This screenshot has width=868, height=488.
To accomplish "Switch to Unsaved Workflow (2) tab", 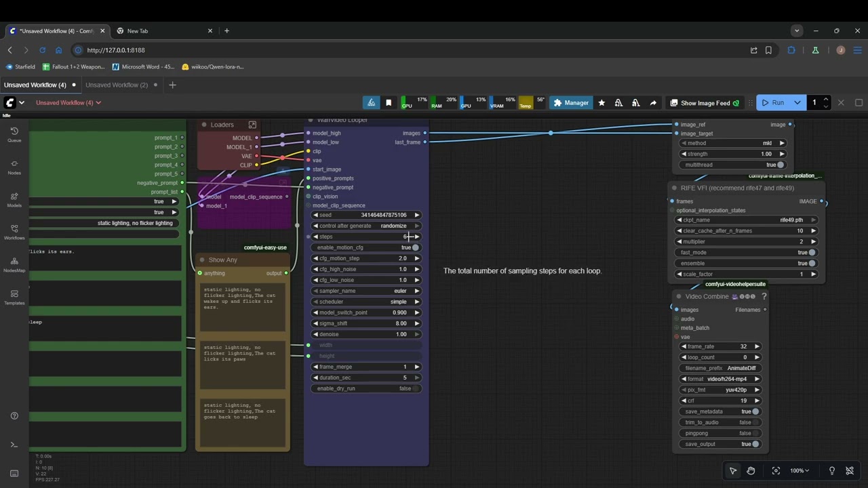I will [116, 85].
